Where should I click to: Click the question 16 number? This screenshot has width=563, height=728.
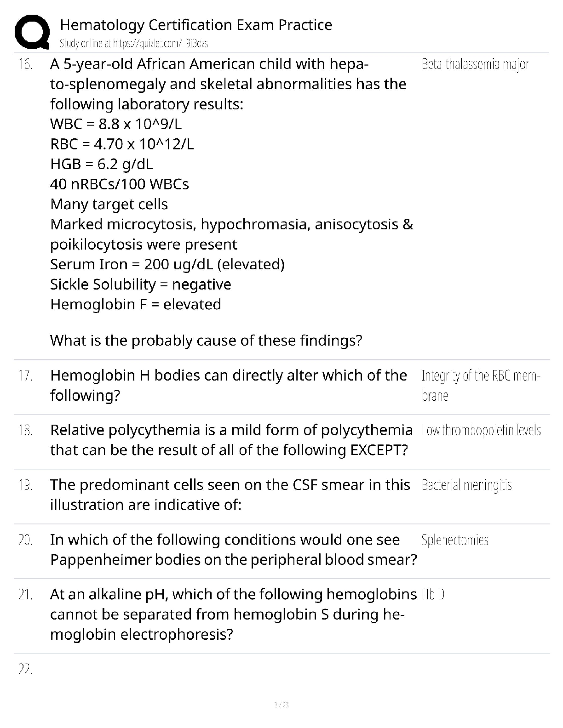tap(25, 64)
